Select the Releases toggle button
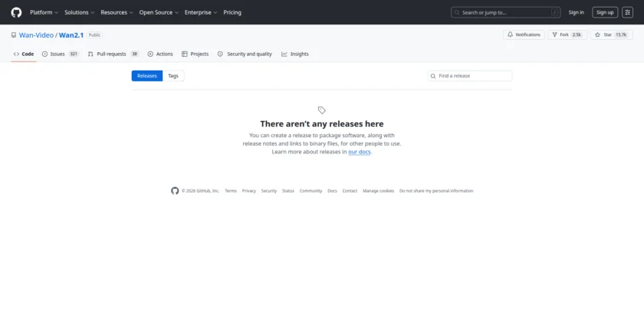The width and height of the screenshot is (644, 316). coord(147,76)
